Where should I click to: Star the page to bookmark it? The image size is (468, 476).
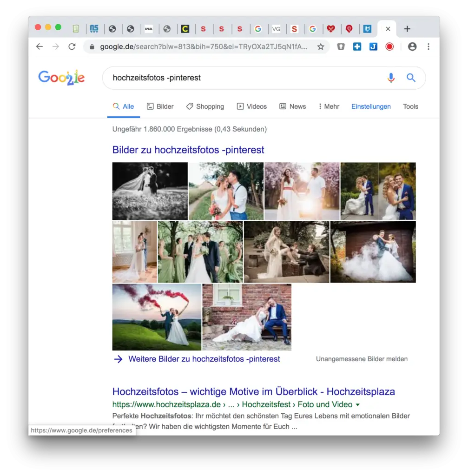coord(320,46)
